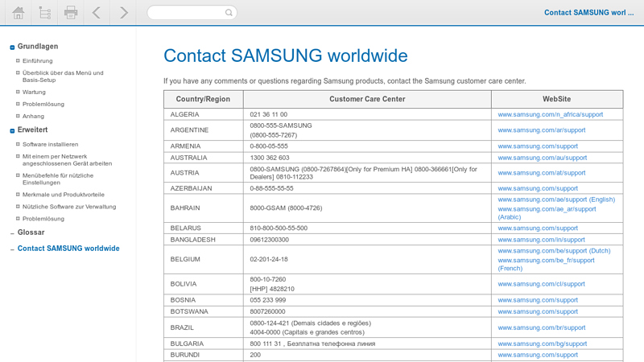This screenshot has height=362, width=644.
Task: Open Bahrain ae/support English link
Action: coord(556,200)
